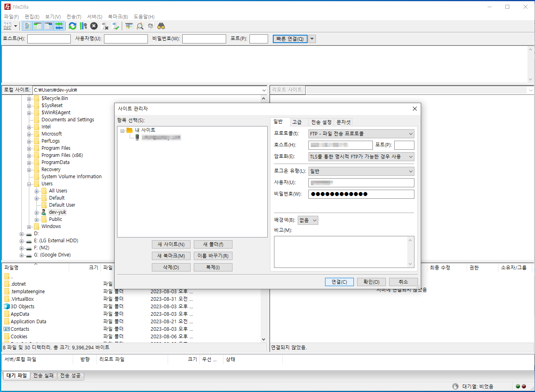Image resolution: width=535 pixels, height=392 pixels.
Task: Open the 전송(T) menu
Action: 74,17
